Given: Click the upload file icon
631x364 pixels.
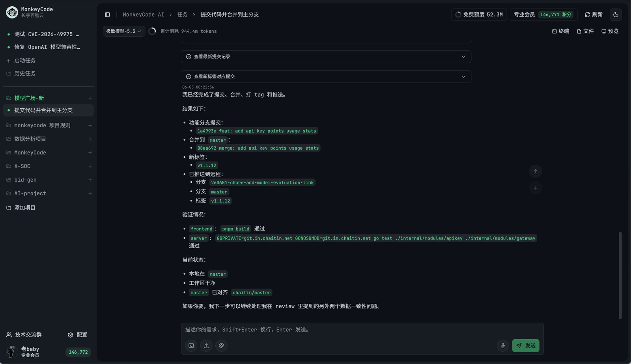Looking at the screenshot, I should click(206, 345).
